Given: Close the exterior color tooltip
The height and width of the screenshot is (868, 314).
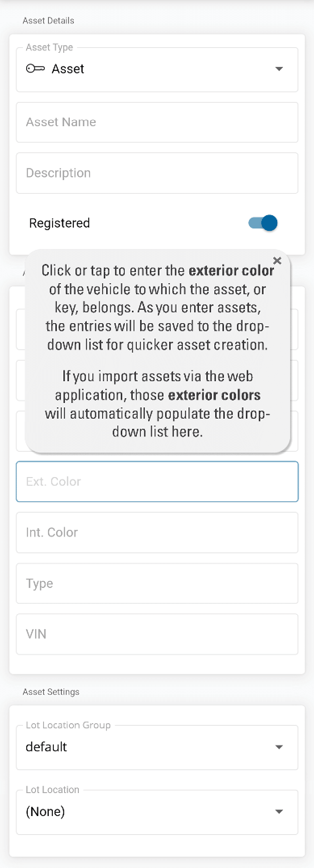Looking at the screenshot, I should coord(277,261).
